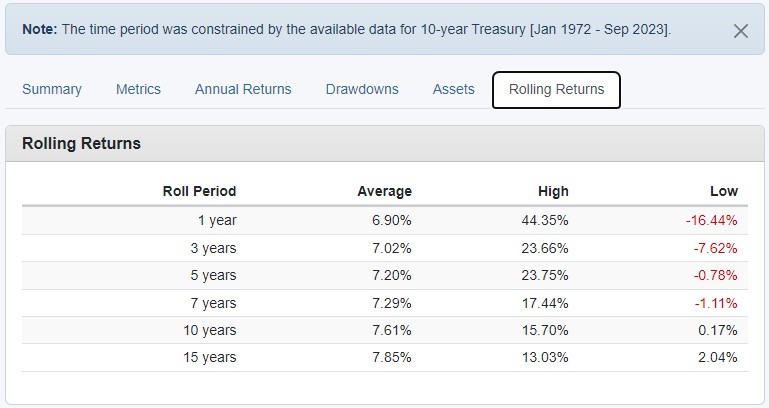This screenshot has height=408, width=769.
Task: Click the 44.35% high value
Action: click(545, 221)
